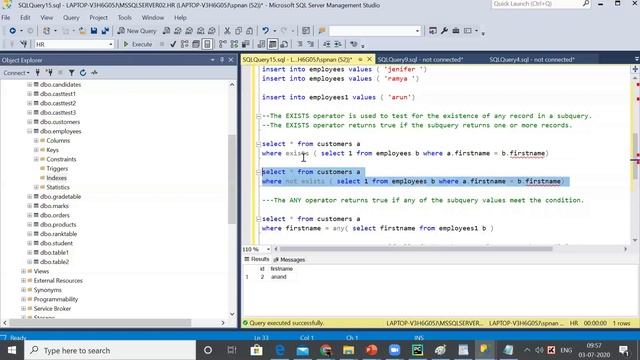
Task: Click the Object Explorer filter icon
Action: (x=71, y=73)
